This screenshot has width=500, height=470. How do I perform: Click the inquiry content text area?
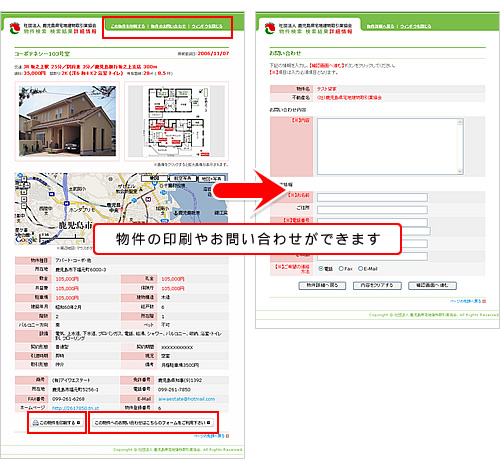coord(390,146)
